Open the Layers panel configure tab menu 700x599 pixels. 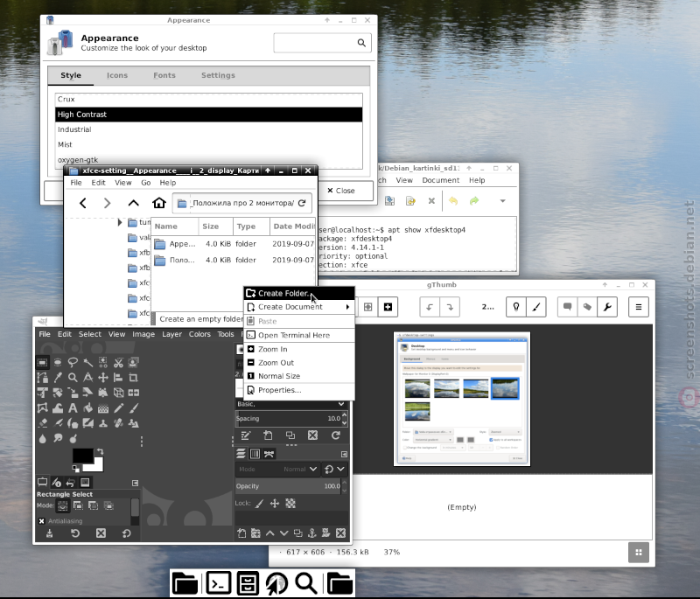tap(344, 454)
